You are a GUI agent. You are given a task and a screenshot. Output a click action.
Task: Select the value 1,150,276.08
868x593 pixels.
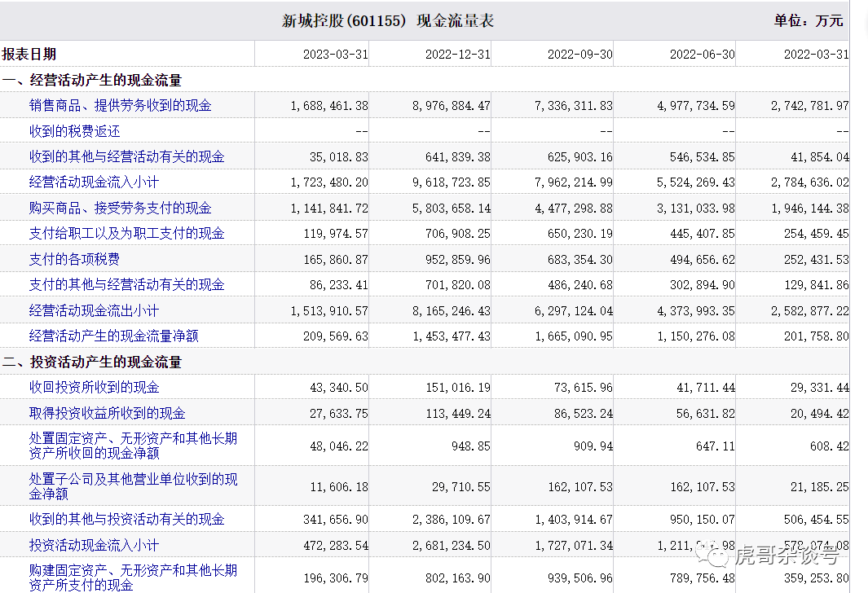(x=696, y=336)
